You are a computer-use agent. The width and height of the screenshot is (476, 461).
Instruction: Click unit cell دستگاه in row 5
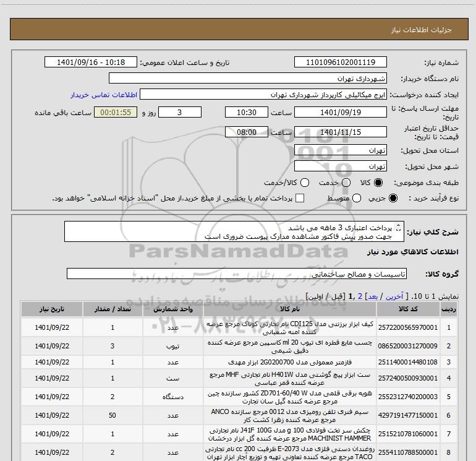pyautogui.click(x=172, y=397)
